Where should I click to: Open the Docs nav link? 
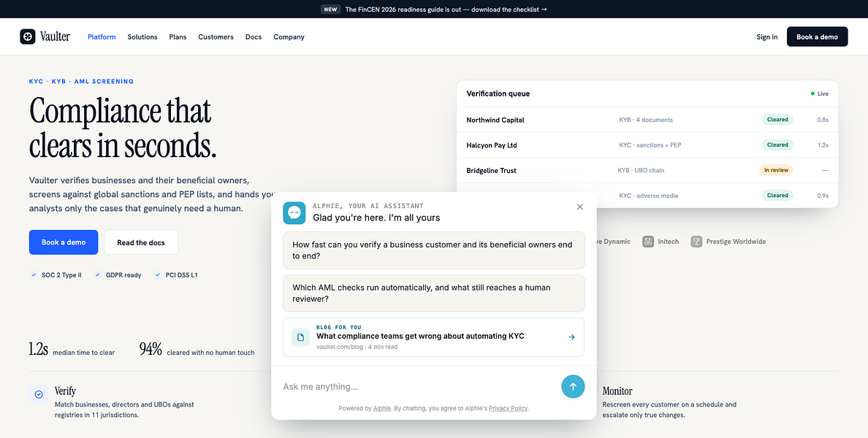[254, 37]
